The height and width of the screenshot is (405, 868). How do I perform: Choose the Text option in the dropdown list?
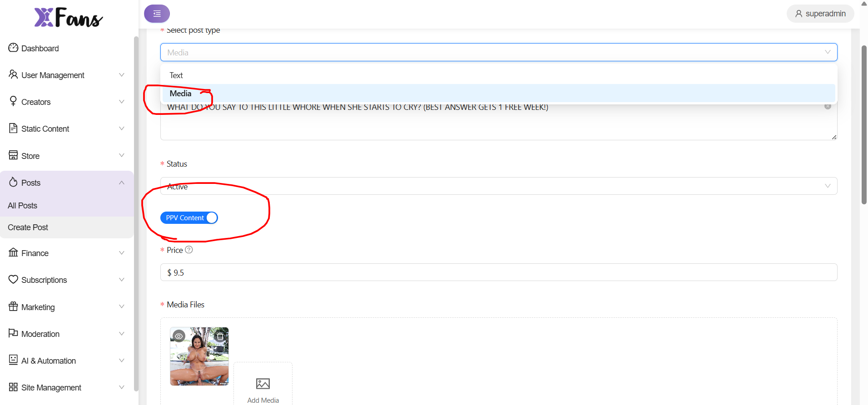pos(176,75)
